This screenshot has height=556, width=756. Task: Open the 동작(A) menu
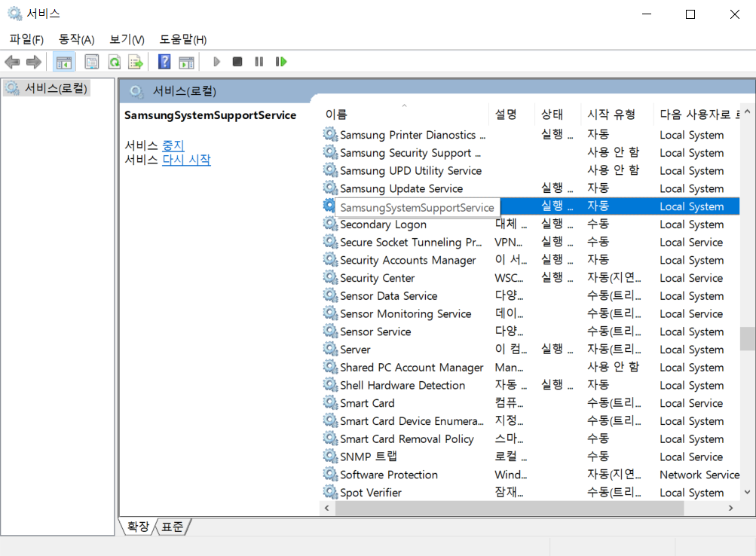(76, 39)
